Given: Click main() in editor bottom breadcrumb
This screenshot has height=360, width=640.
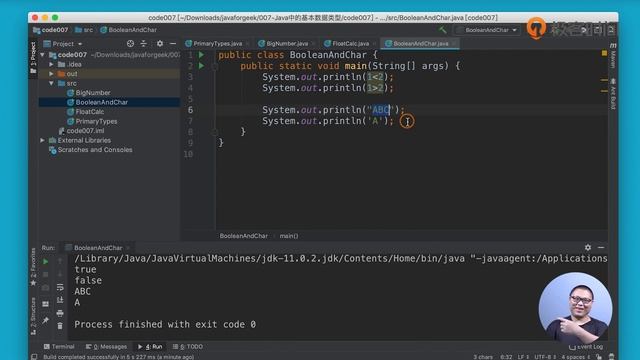Looking at the screenshot, I should [x=289, y=236].
